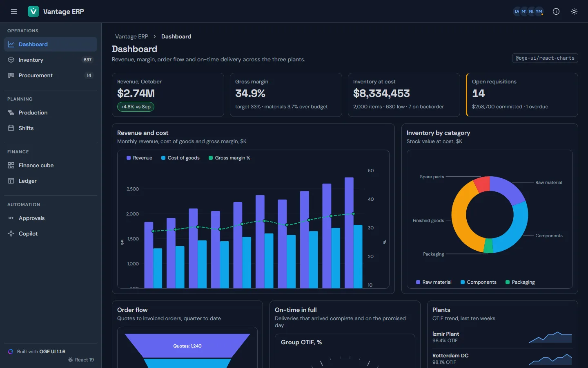The width and height of the screenshot is (588, 368).
Task: Open Procurement in the sidebar
Action: [x=51, y=75]
